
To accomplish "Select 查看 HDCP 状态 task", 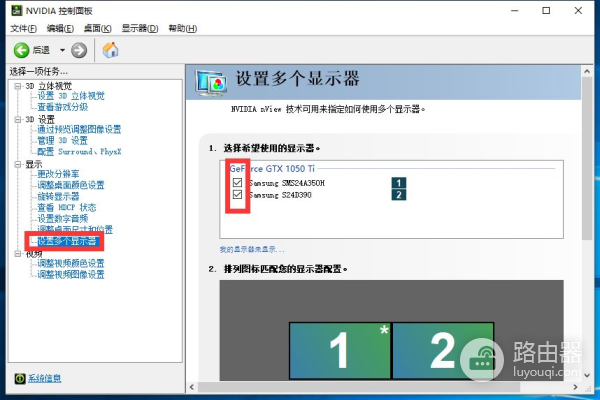I will click(67, 207).
